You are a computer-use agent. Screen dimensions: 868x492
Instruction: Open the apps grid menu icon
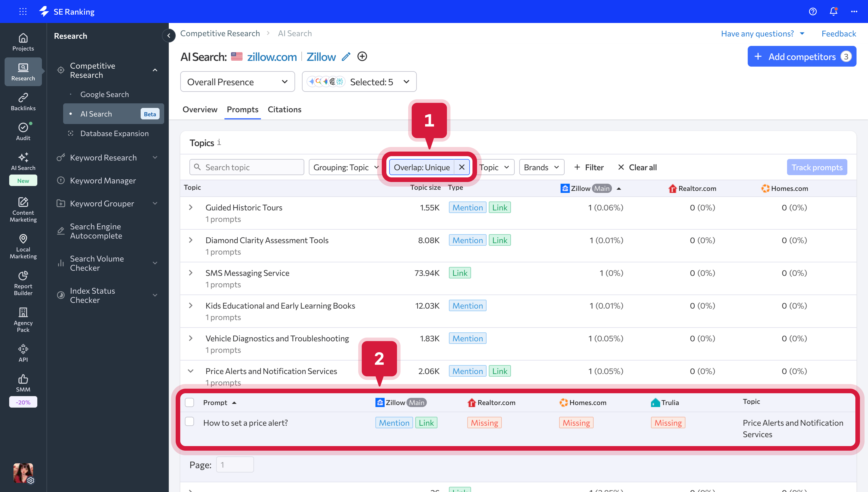(23, 11)
